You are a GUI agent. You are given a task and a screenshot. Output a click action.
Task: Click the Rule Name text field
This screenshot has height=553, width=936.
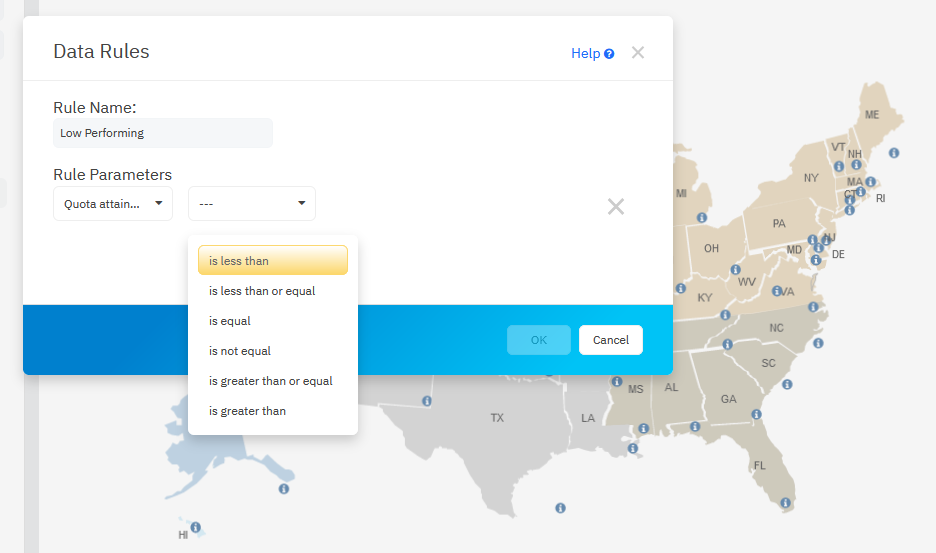[x=162, y=133]
